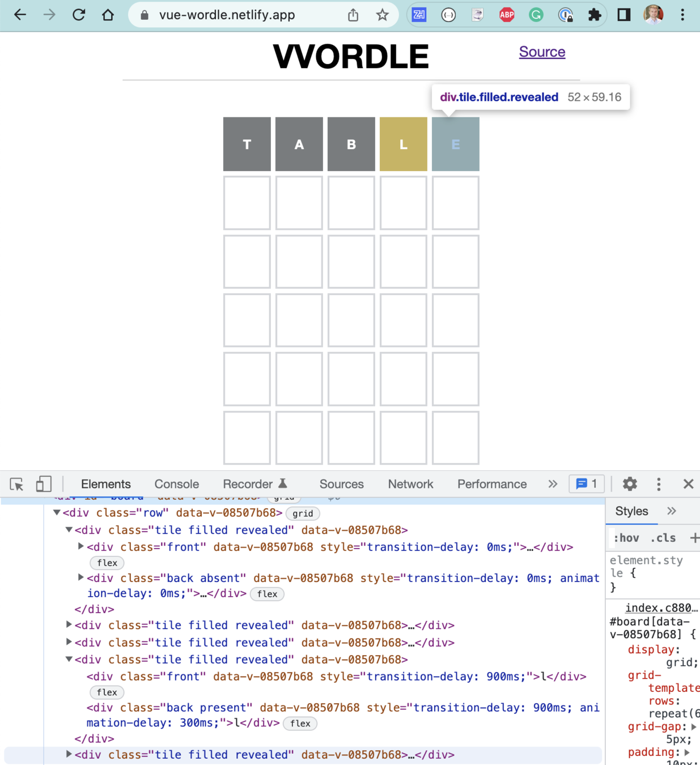Toggle flex badge after back absent div
This screenshot has height=765, width=700.
(x=267, y=594)
